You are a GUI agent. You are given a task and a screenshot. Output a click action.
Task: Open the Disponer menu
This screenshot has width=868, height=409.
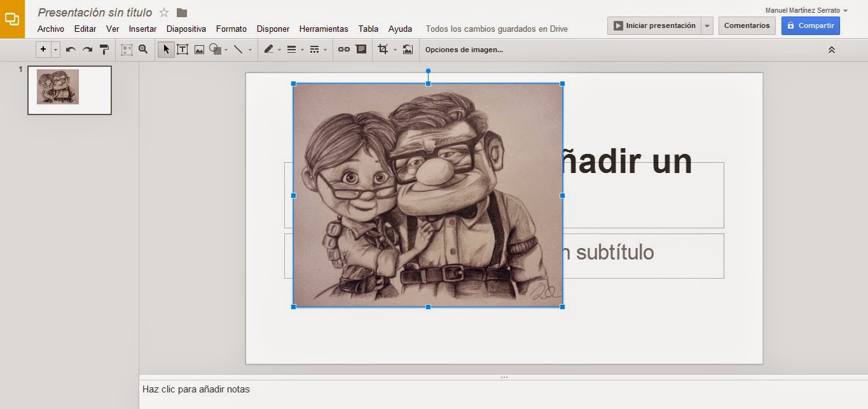point(273,29)
